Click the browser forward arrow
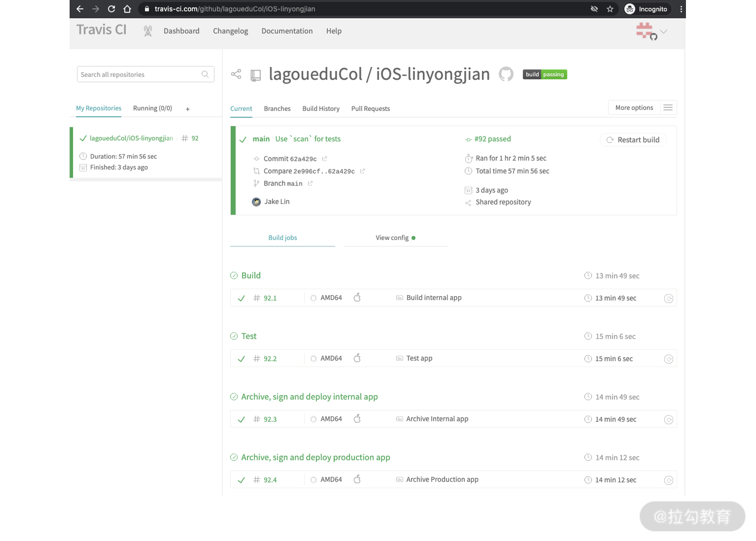The height and width of the screenshot is (541, 756). click(x=96, y=9)
